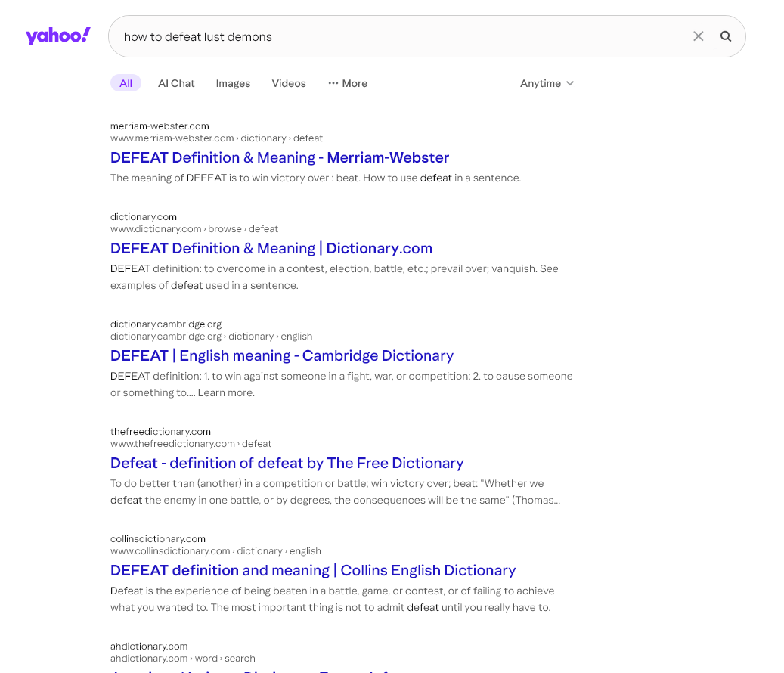Click the www.merriam-webster.com URL breadcrumb

pyautogui.click(x=216, y=138)
